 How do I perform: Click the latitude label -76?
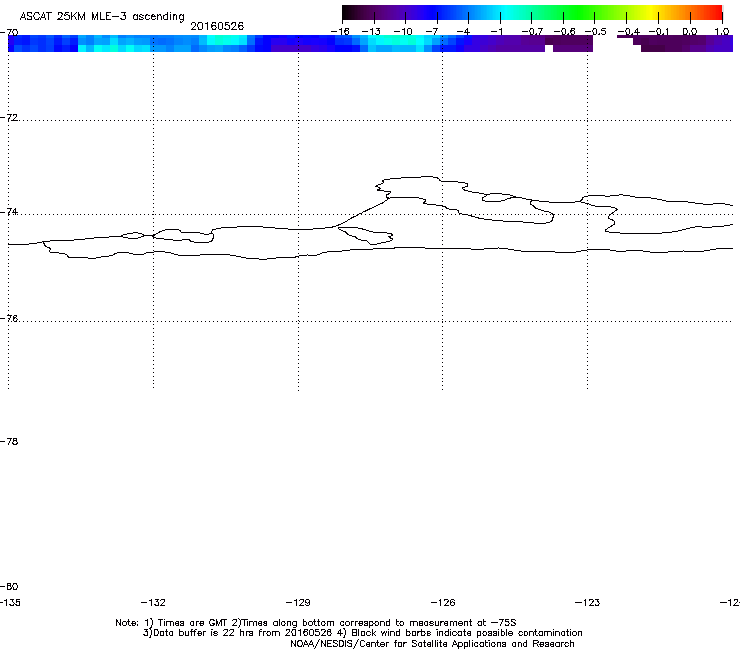tap(9, 319)
